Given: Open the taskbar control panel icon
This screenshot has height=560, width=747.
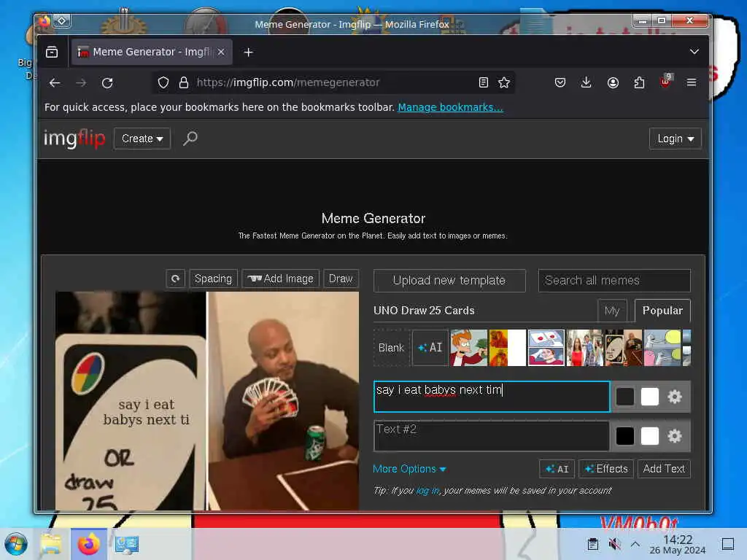Looking at the screenshot, I should 127,544.
